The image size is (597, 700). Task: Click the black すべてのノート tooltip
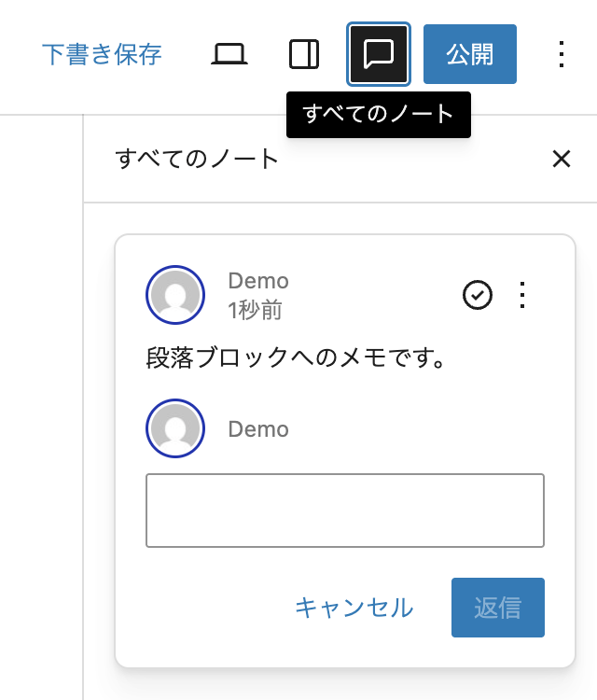point(378,115)
